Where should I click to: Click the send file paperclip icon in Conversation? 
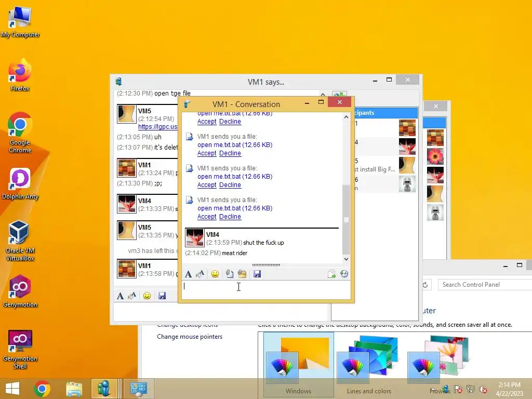point(229,274)
